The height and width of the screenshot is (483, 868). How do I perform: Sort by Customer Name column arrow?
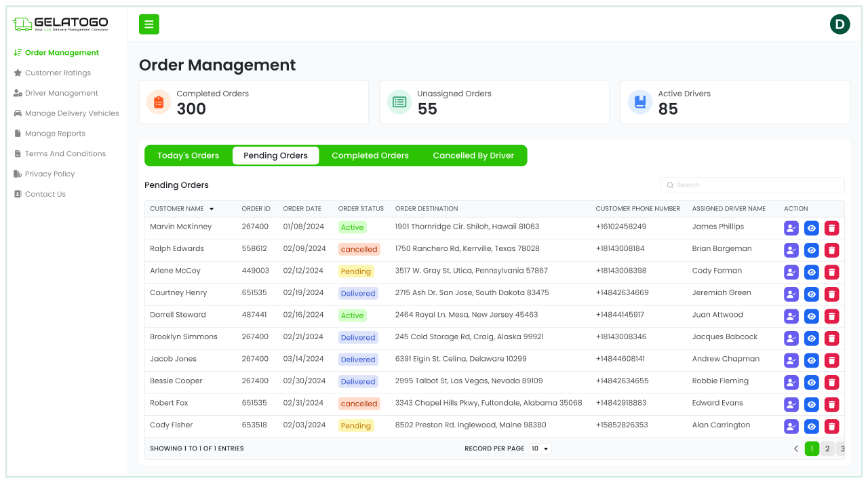click(x=212, y=209)
